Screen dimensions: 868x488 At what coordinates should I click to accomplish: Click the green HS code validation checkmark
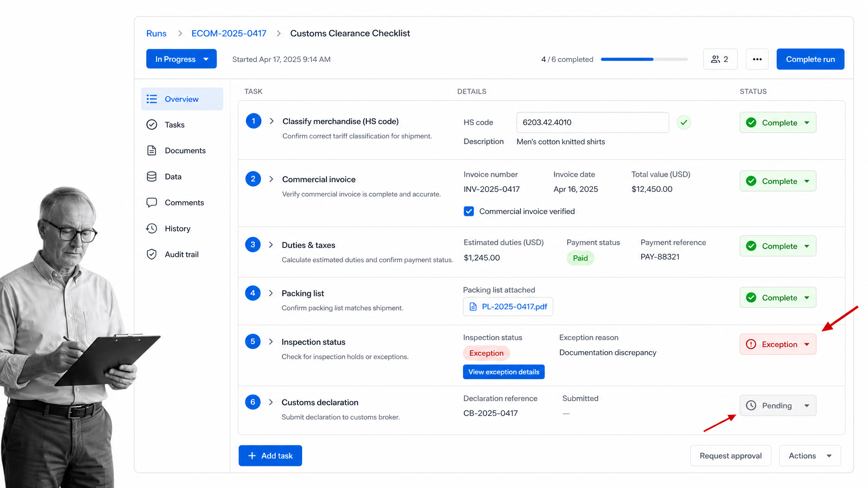coord(684,122)
